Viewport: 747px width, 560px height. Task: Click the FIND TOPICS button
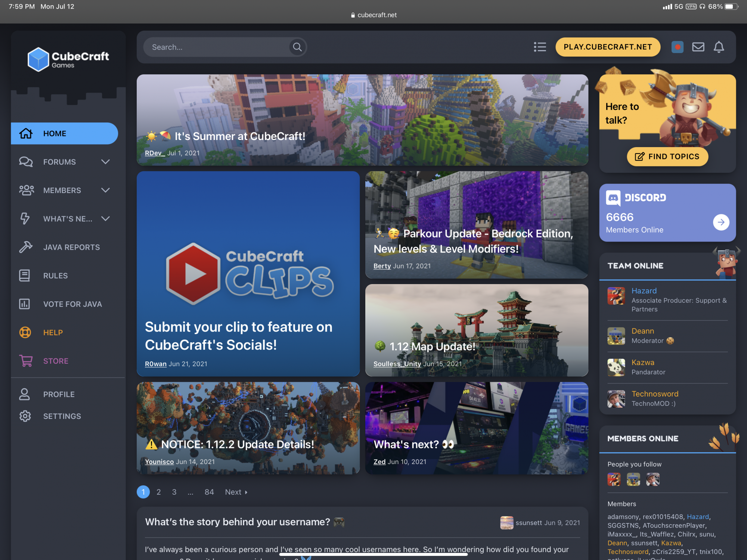click(667, 156)
